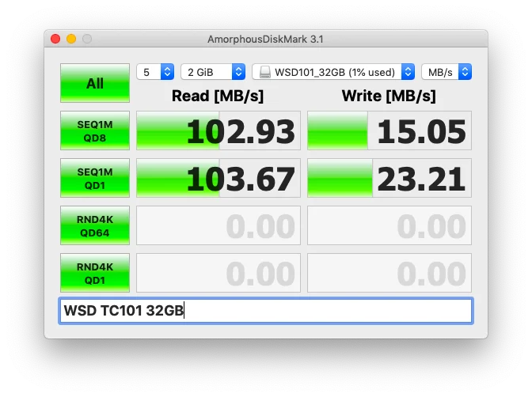
Task: Click the SEQ1M QD8 read value 102.93
Action: pos(218,130)
